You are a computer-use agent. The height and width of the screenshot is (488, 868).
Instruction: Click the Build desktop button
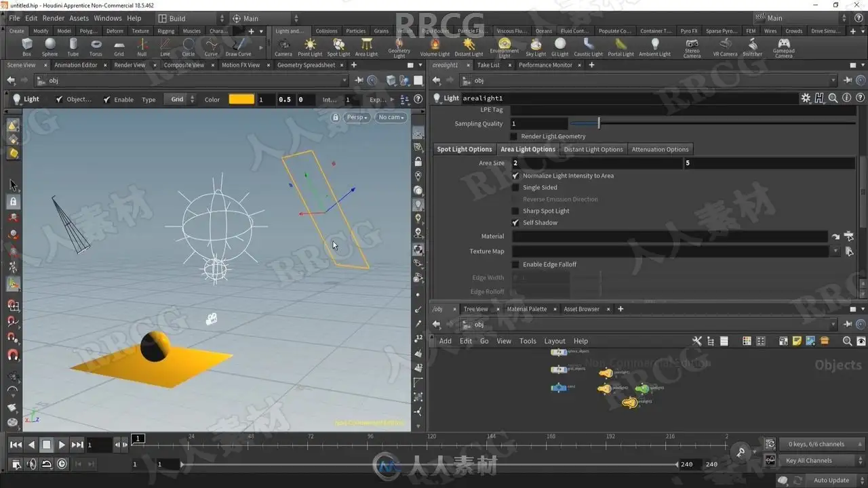pos(176,18)
